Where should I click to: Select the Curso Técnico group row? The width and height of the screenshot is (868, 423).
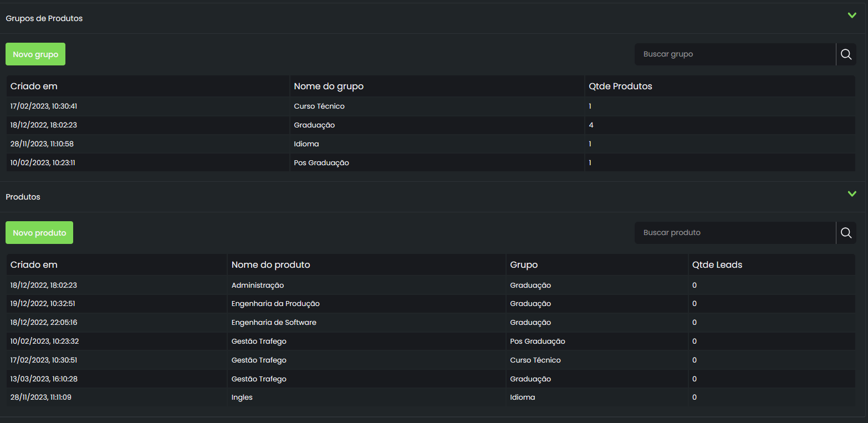point(431,106)
